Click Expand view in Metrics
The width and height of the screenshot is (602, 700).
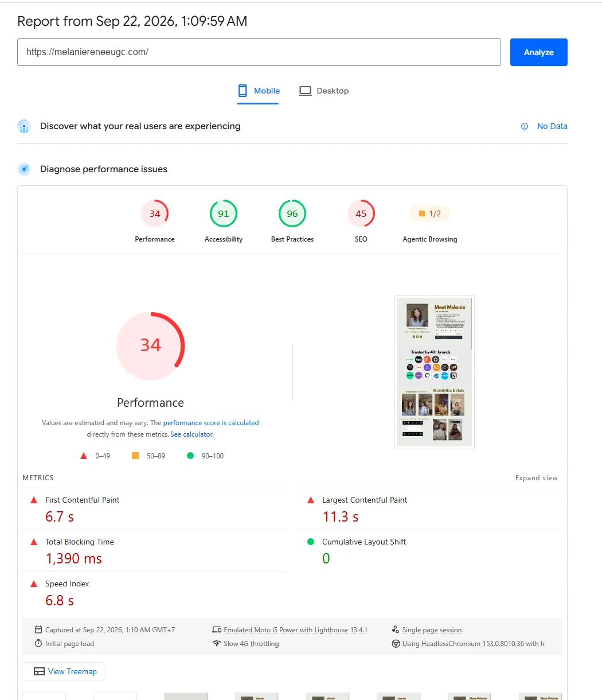click(536, 478)
